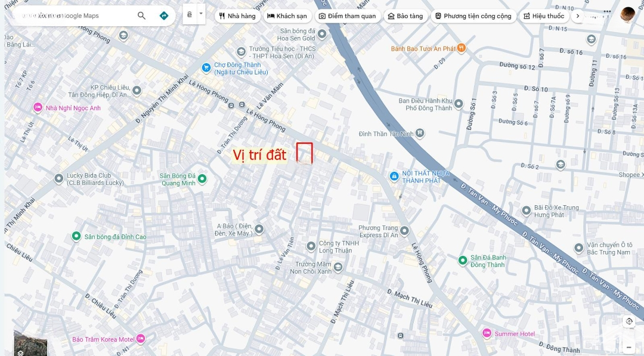Toggle the satellite layers thumbnail

click(x=30, y=343)
